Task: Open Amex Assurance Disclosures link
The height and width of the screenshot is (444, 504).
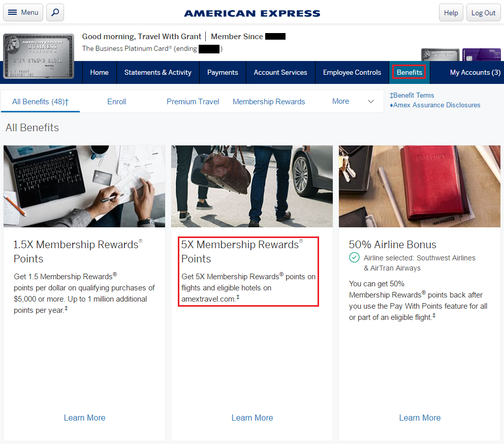Action: (435, 105)
